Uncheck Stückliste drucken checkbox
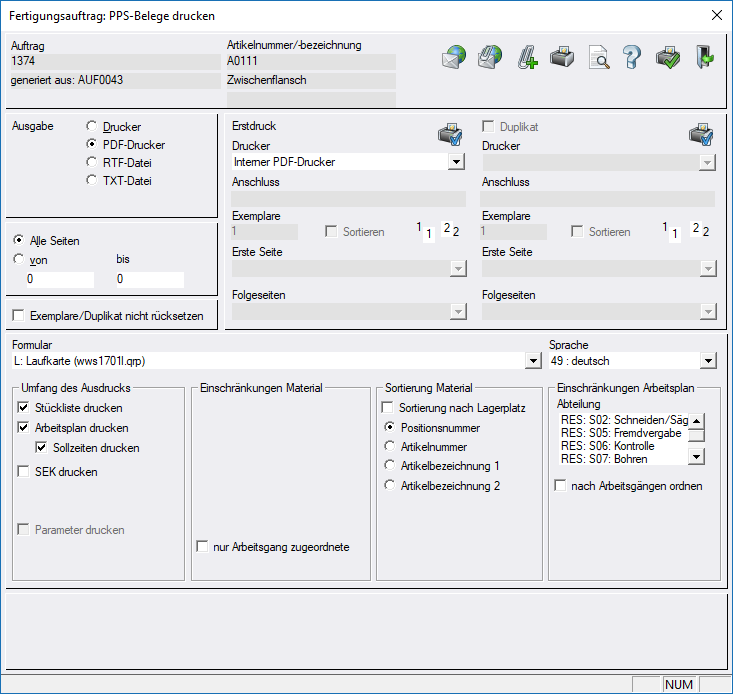The image size is (733, 694). click(24, 408)
